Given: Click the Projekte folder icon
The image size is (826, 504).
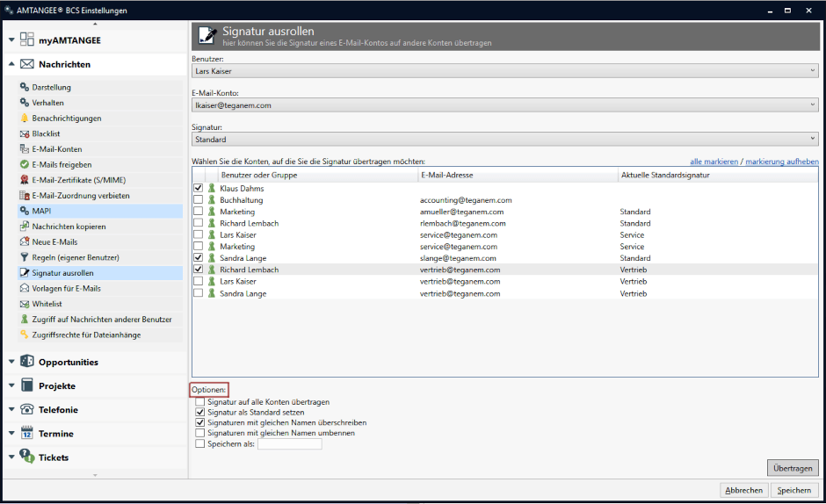Looking at the screenshot, I should 27,385.
